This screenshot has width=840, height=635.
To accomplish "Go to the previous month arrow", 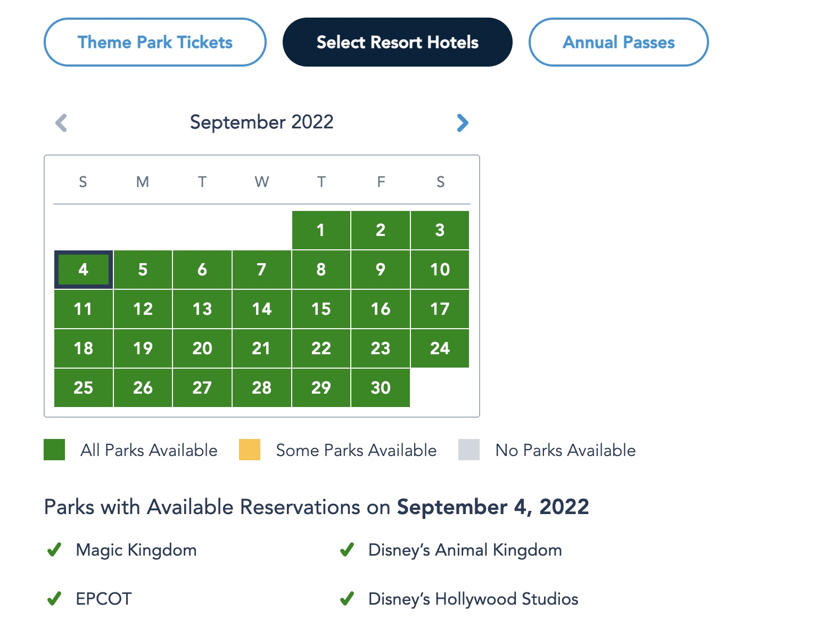I will pos(61,123).
